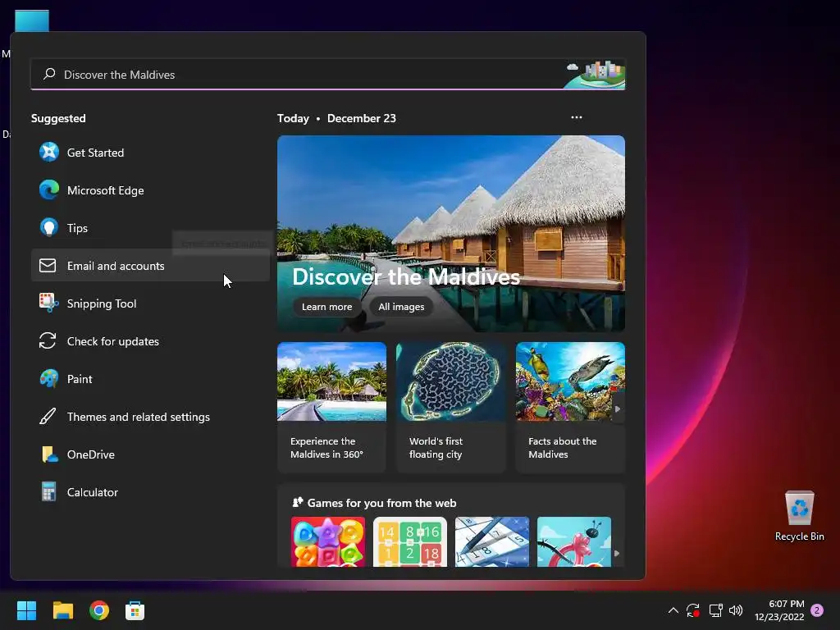
Task: Open the Windows Start button
Action: (x=26, y=610)
